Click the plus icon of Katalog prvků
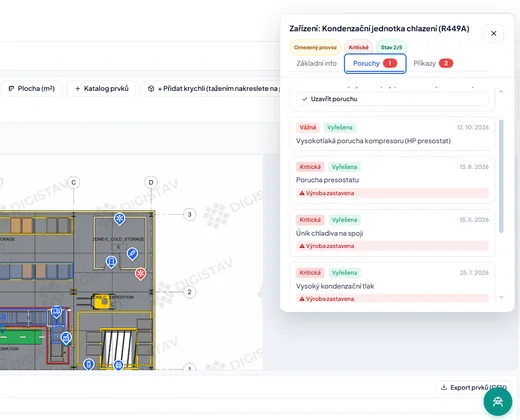Image resolution: width=520 pixels, height=420 pixels. (x=77, y=89)
